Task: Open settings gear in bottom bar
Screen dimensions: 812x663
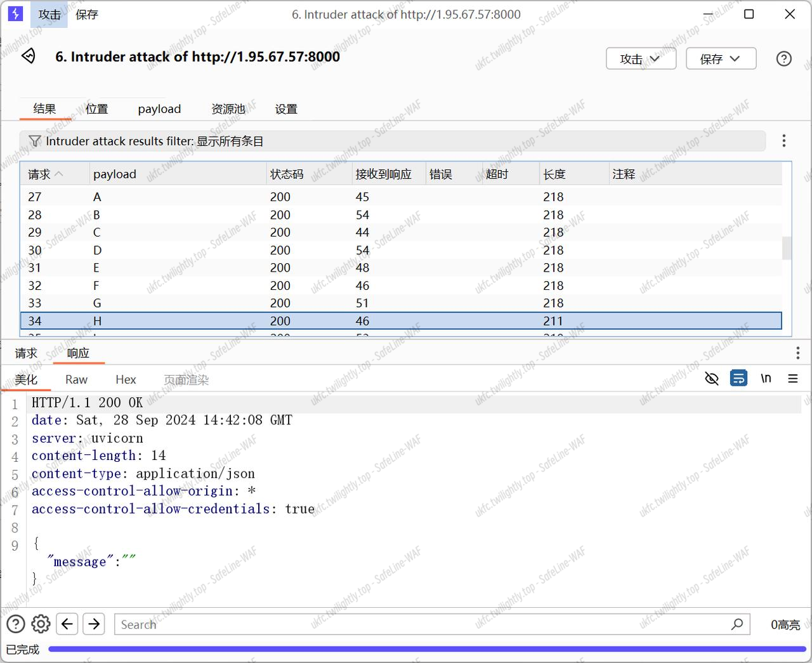Action: [41, 624]
